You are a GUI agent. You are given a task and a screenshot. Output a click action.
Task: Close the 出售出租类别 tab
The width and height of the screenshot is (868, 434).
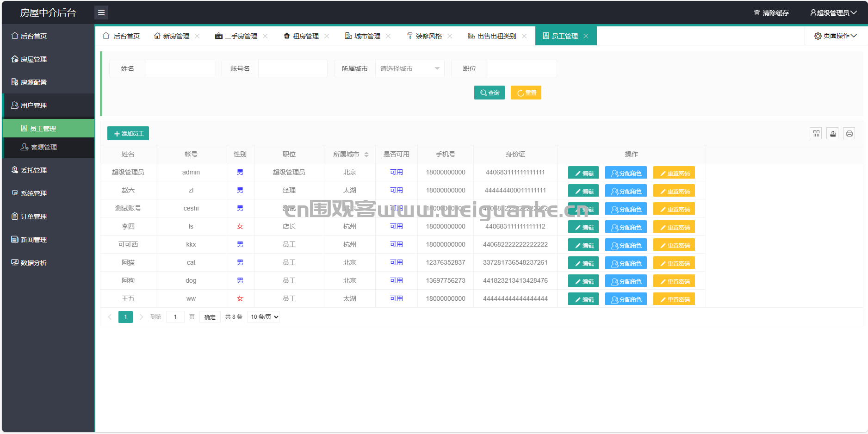point(524,36)
